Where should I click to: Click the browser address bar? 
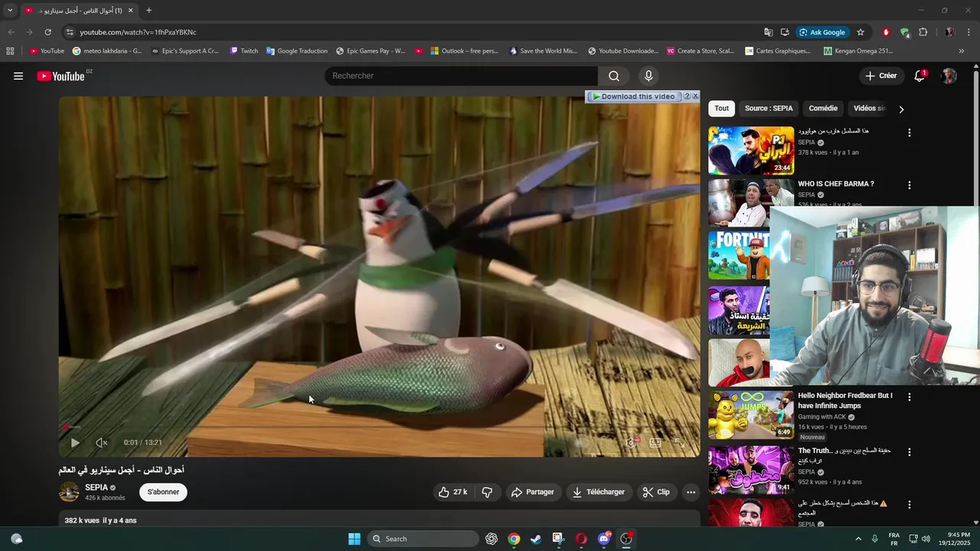tap(413, 32)
